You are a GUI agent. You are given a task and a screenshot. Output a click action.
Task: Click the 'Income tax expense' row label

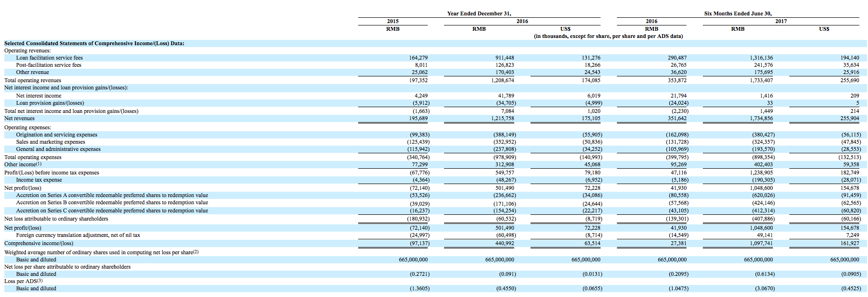click(x=39, y=180)
